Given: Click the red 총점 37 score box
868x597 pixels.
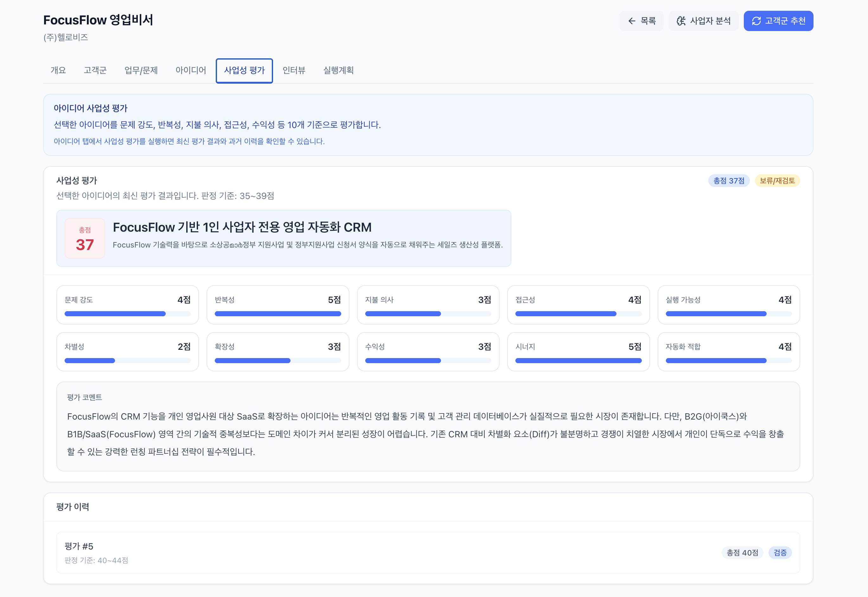Looking at the screenshot, I should pos(85,238).
